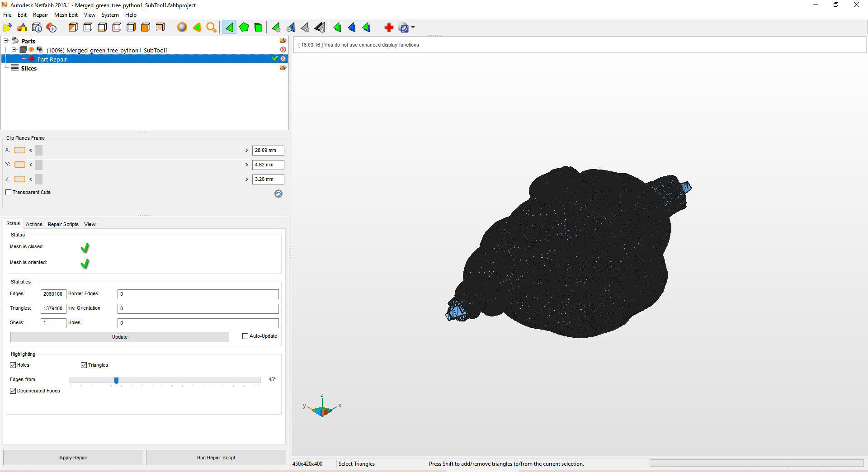
Task: Toggle the X clip plane orange rectangle button
Action: coord(20,150)
